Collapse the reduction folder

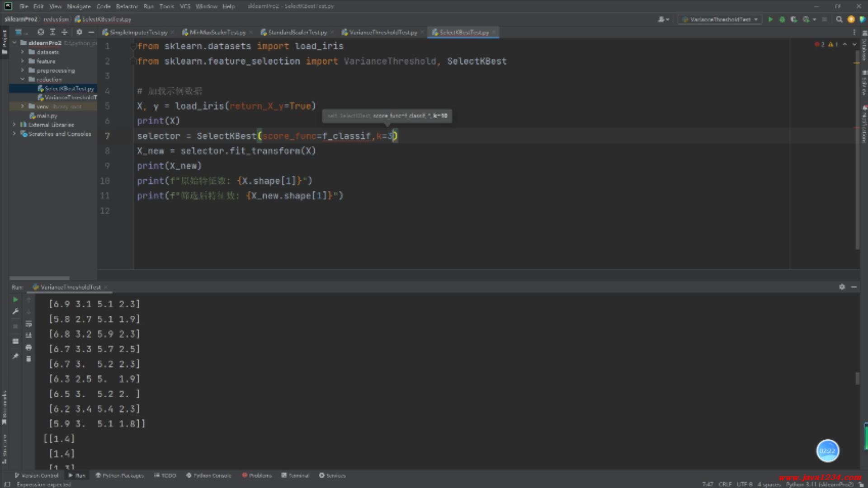[x=23, y=79]
